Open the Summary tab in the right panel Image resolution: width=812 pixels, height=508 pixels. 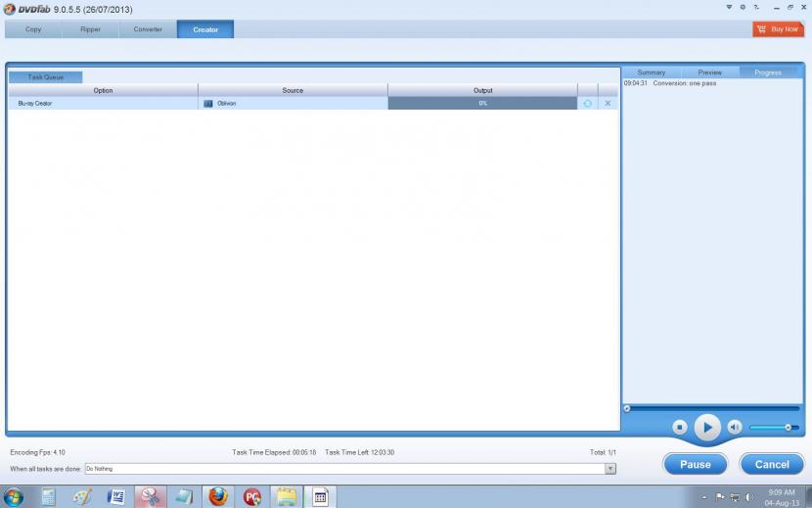pyautogui.click(x=651, y=72)
